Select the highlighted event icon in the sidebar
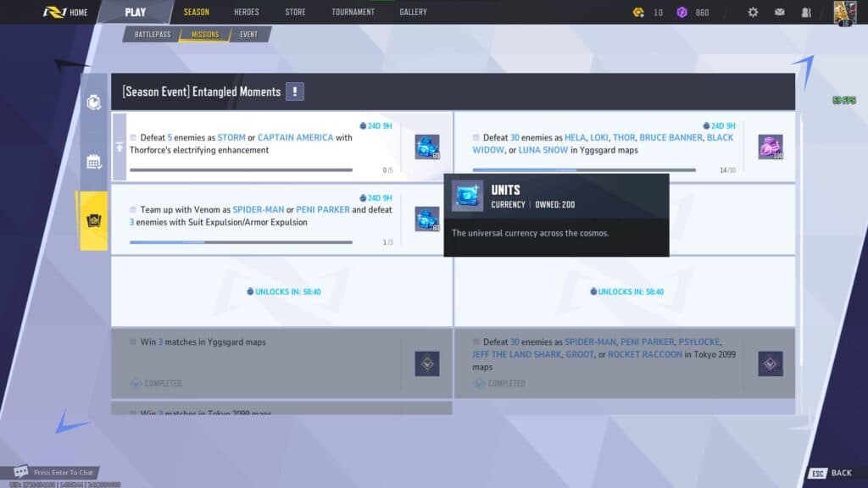 coord(93,219)
